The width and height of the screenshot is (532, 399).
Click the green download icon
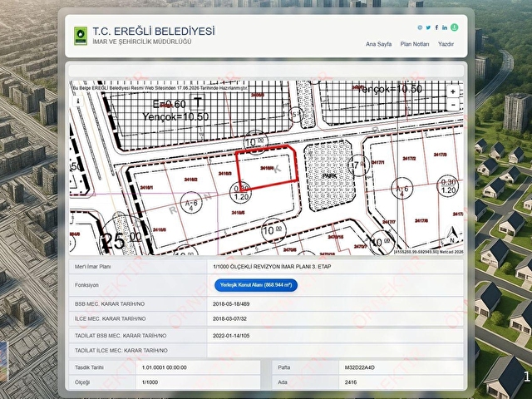(455, 27)
